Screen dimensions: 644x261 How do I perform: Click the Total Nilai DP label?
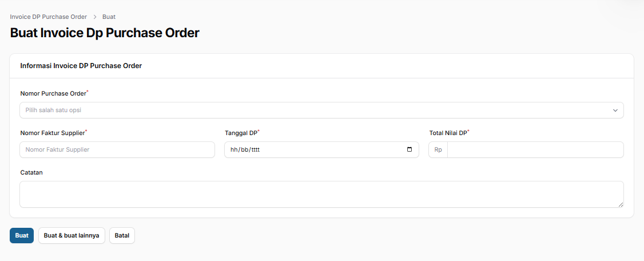450,133
